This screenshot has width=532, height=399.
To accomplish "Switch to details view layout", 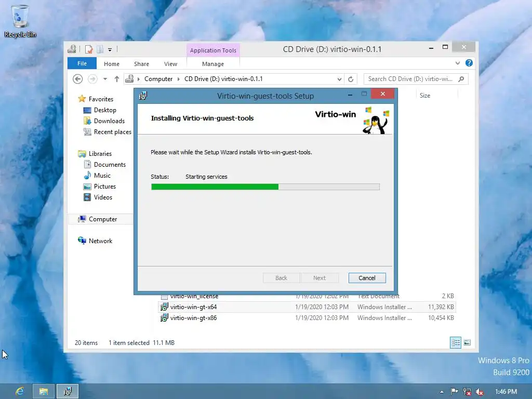I will pyautogui.click(x=455, y=343).
